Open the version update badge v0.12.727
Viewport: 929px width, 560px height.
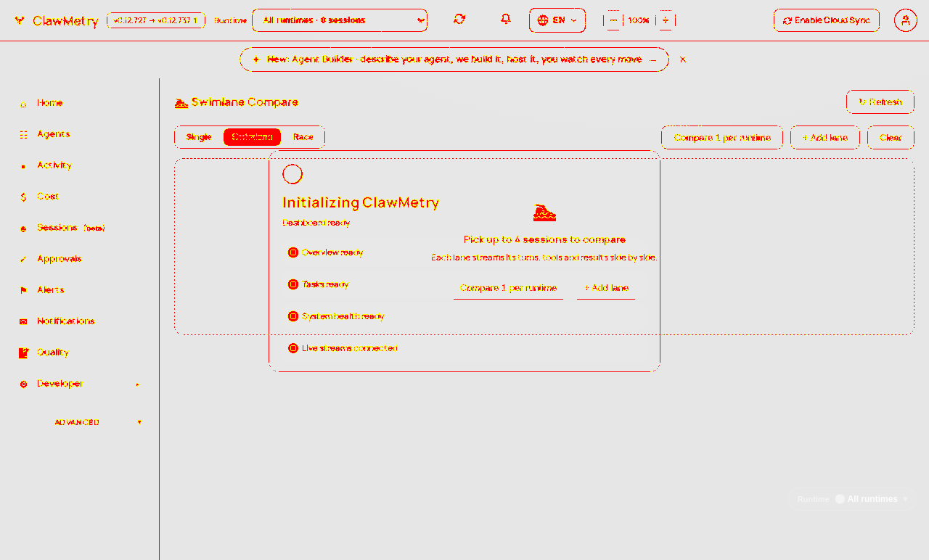pyautogui.click(x=156, y=20)
